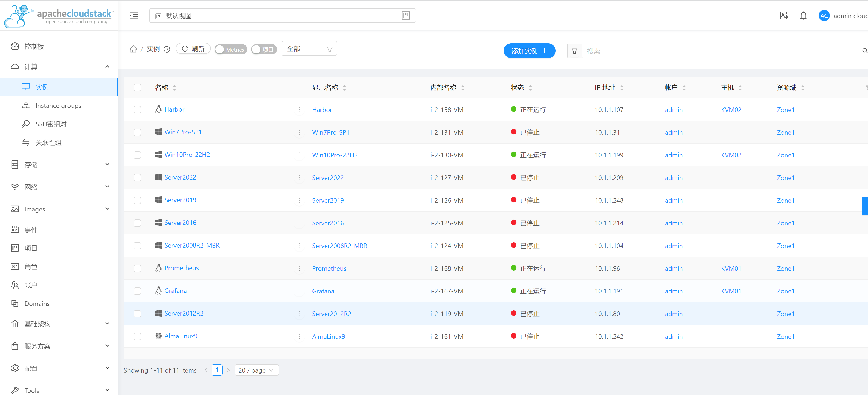
Task: Collapse the sidebar with the menu fold icon
Action: [x=134, y=16]
